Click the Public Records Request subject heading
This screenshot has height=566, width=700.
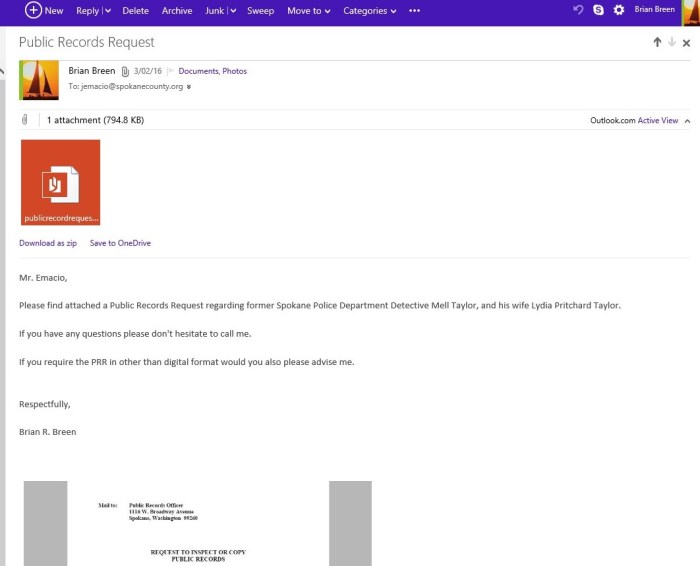pyautogui.click(x=87, y=42)
